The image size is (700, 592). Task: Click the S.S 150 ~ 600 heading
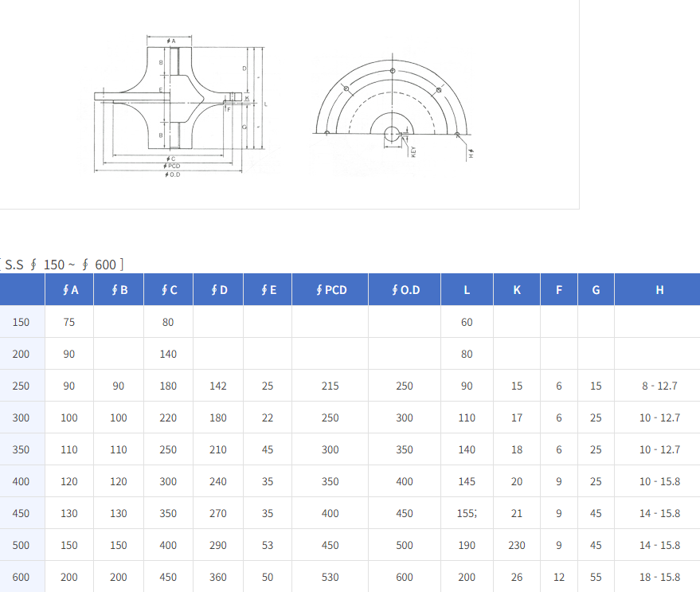tap(62, 264)
